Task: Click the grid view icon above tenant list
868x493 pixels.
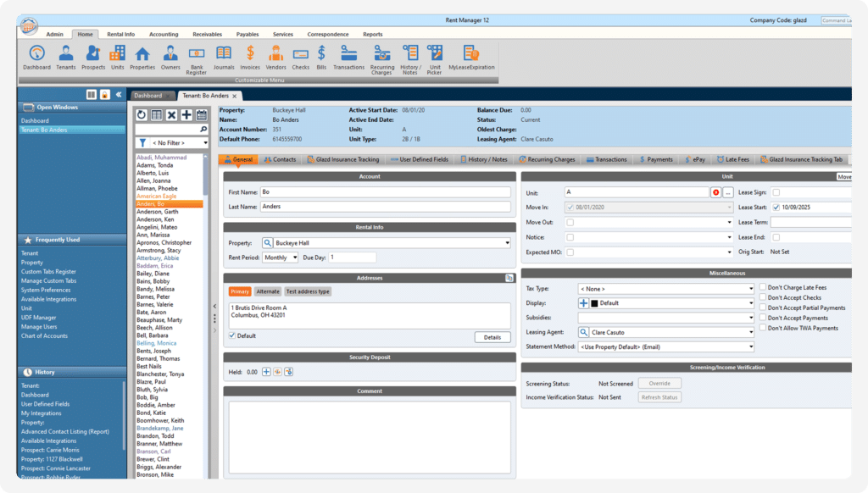Action: pyautogui.click(x=157, y=114)
